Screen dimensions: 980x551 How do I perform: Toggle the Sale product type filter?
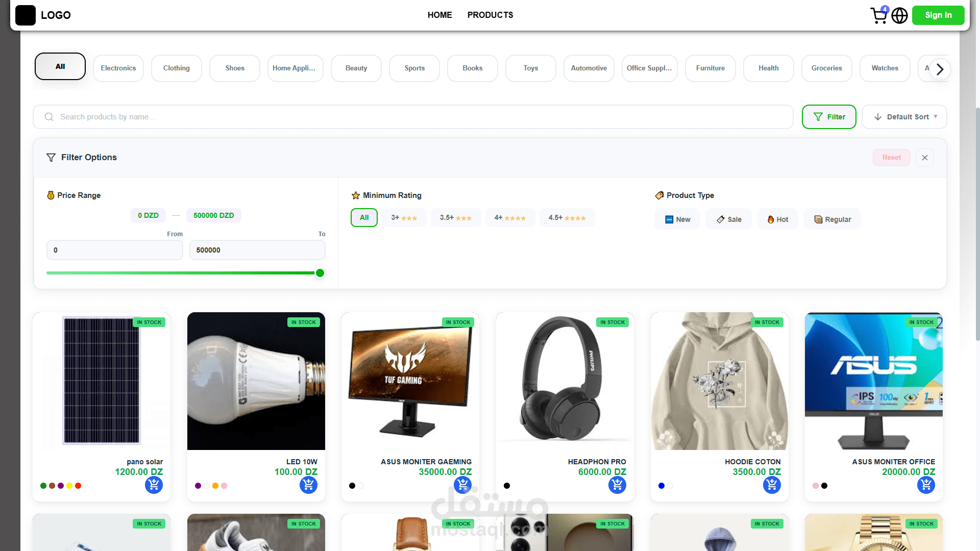pyautogui.click(x=729, y=219)
